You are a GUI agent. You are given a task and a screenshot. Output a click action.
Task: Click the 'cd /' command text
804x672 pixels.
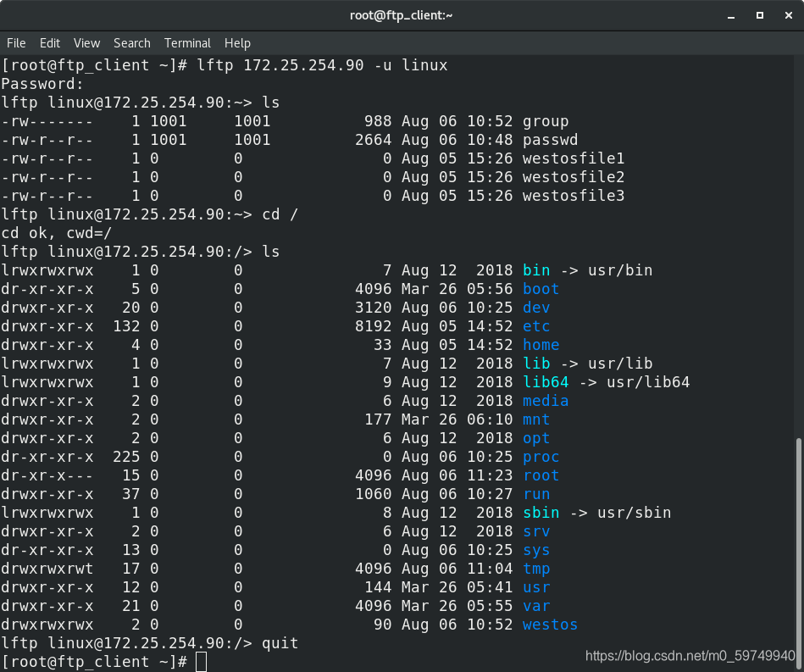[x=280, y=214]
